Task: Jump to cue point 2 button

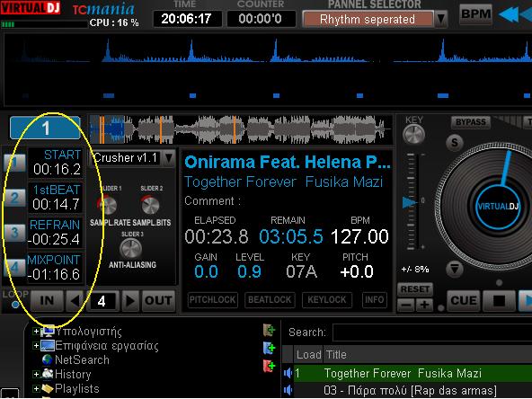Action: click(14, 198)
